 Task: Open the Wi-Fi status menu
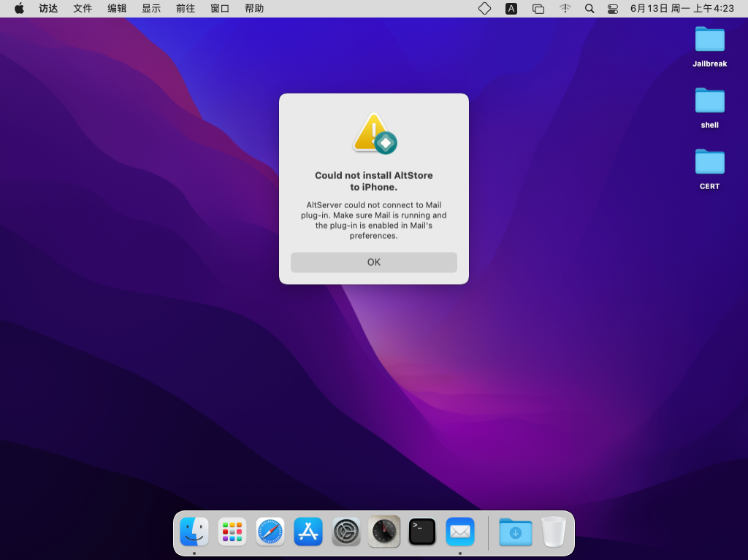point(565,9)
